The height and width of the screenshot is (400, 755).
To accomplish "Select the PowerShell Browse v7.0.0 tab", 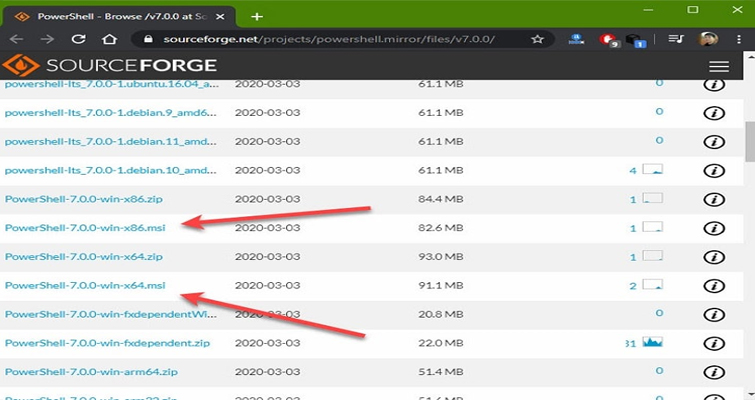I will point(120,16).
